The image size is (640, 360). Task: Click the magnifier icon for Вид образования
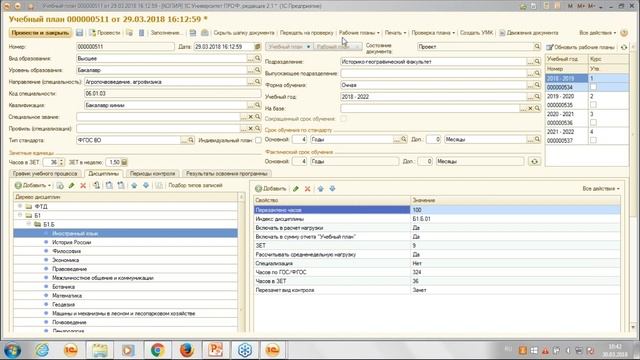point(258,58)
